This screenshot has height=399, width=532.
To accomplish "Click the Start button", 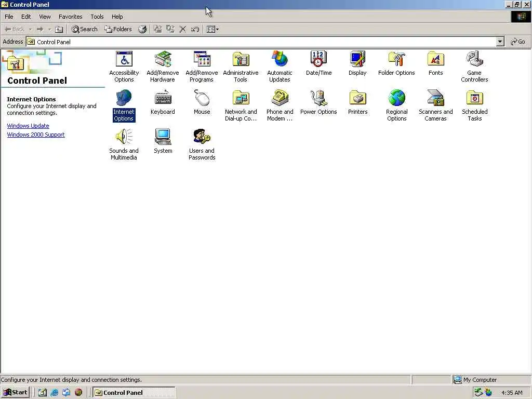I will [x=15, y=393].
